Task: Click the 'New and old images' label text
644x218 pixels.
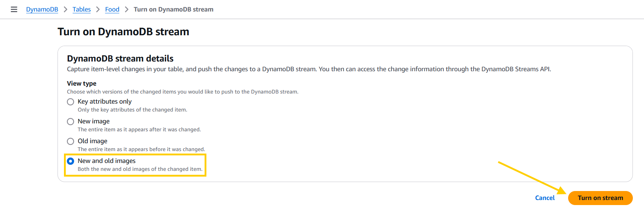Action: (106, 161)
